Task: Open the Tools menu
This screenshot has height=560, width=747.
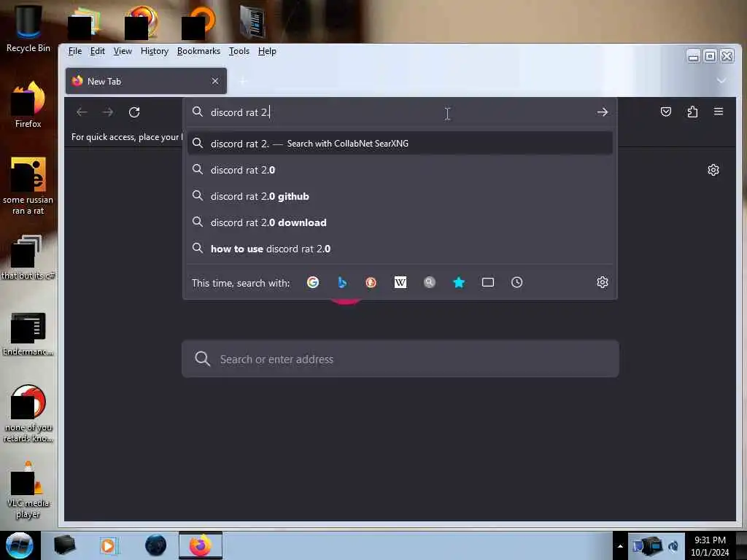Action: (239, 51)
